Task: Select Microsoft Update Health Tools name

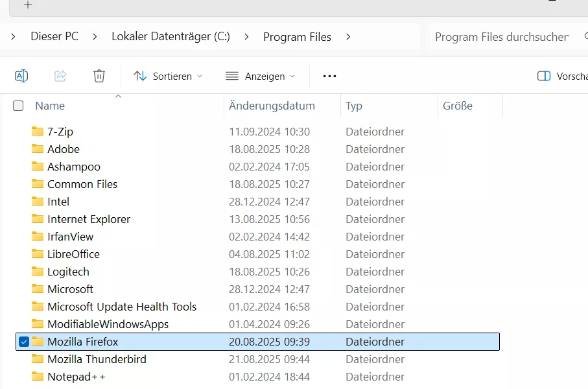Action: (122, 307)
